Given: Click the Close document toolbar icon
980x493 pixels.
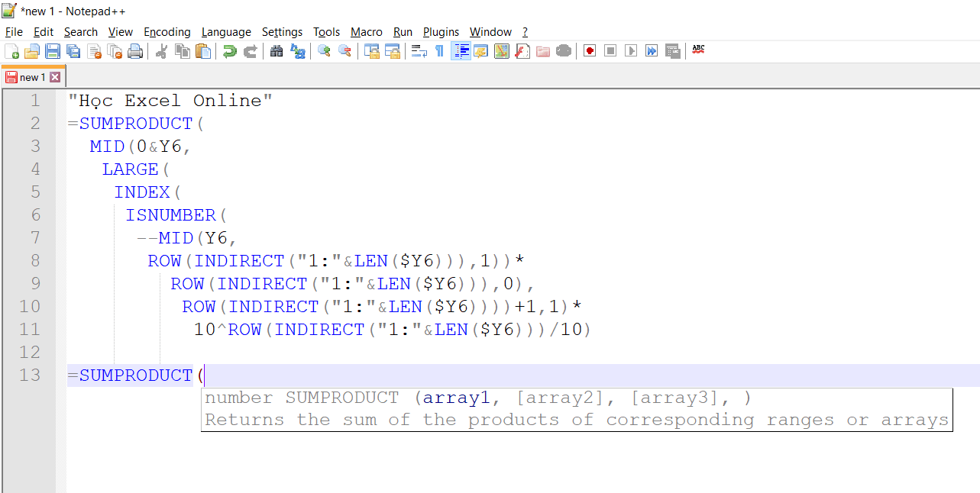Looking at the screenshot, I should (94, 51).
